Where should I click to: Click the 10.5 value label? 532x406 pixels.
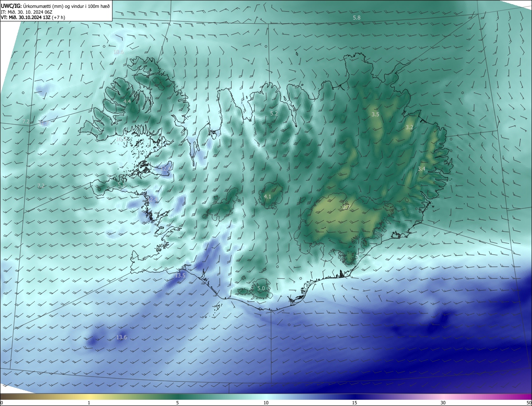pyautogui.click(x=120, y=139)
